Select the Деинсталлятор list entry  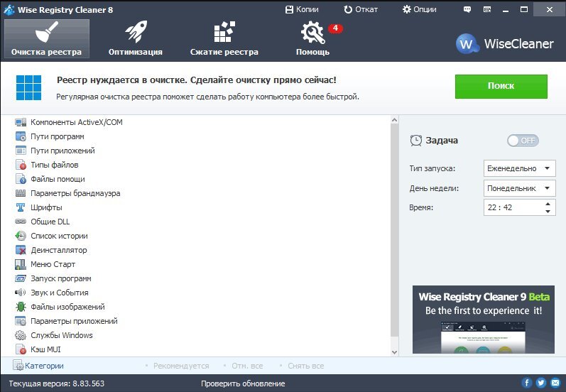[x=59, y=250]
